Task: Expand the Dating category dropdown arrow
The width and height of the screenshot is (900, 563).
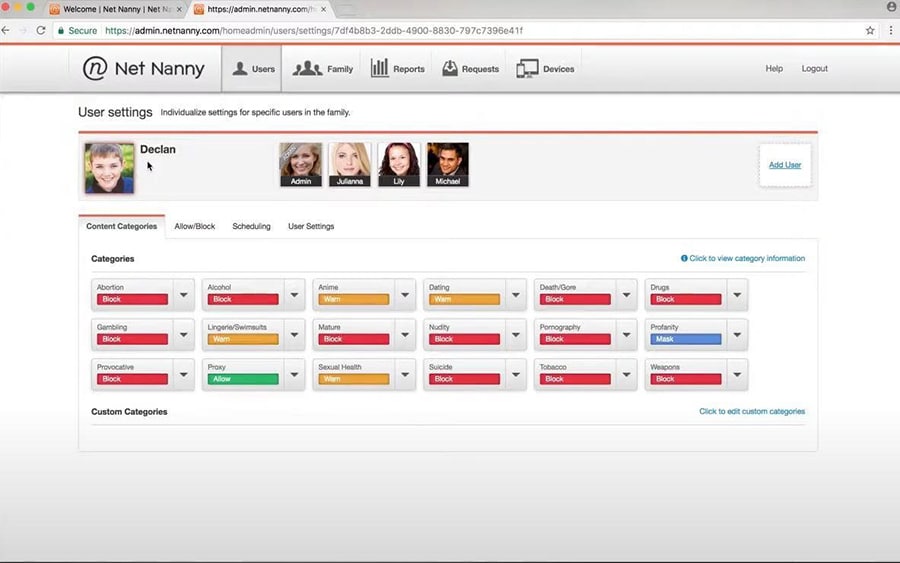Action: point(516,295)
